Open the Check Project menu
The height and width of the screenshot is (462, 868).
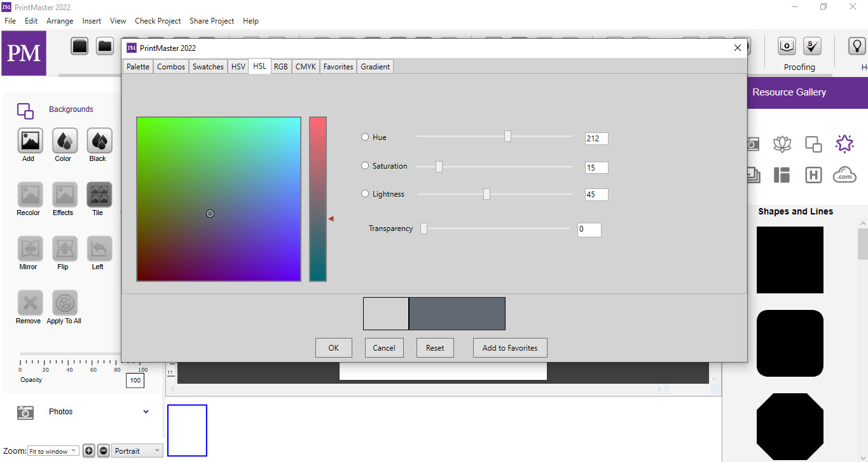(158, 21)
